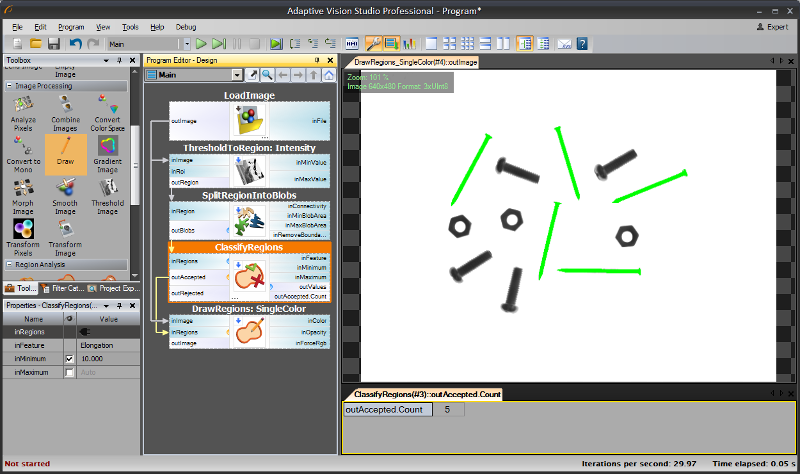The width and height of the screenshot is (800, 474).
Task: Expand the Region Analysis section
Action: point(9,264)
